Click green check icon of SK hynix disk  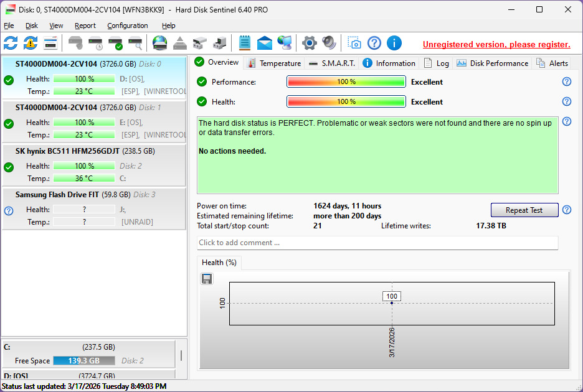(x=9, y=167)
